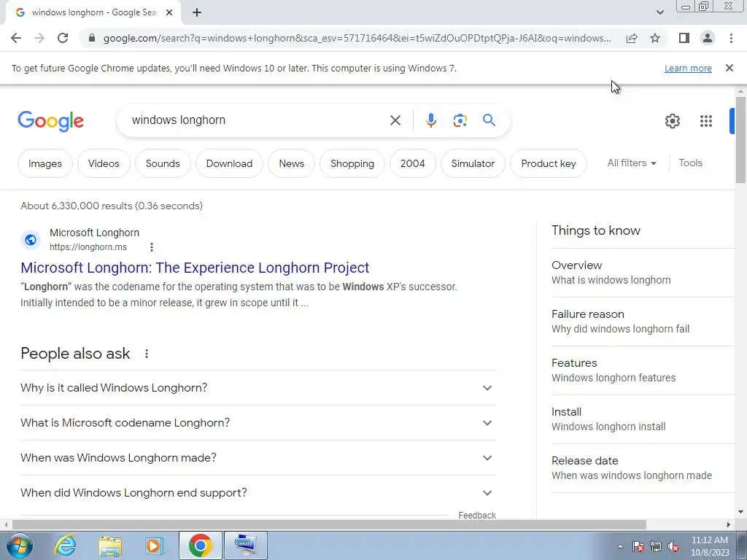
Task: Click the horizontal scrollbar right arrow
Action: (x=729, y=524)
